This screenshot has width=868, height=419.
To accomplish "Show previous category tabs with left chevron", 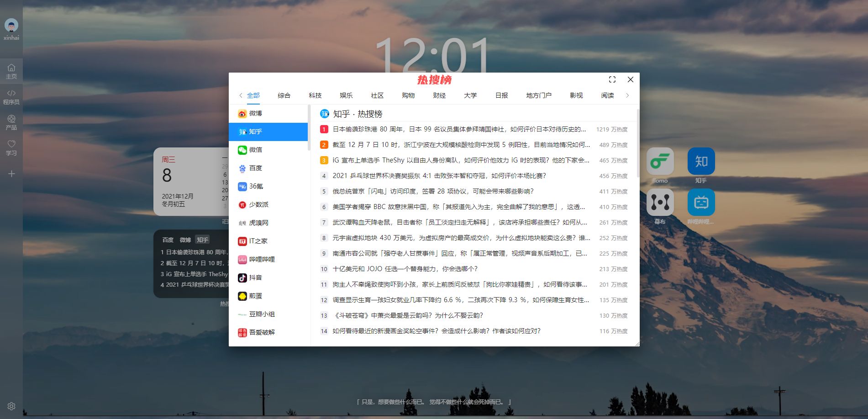I will coord(241,95).
